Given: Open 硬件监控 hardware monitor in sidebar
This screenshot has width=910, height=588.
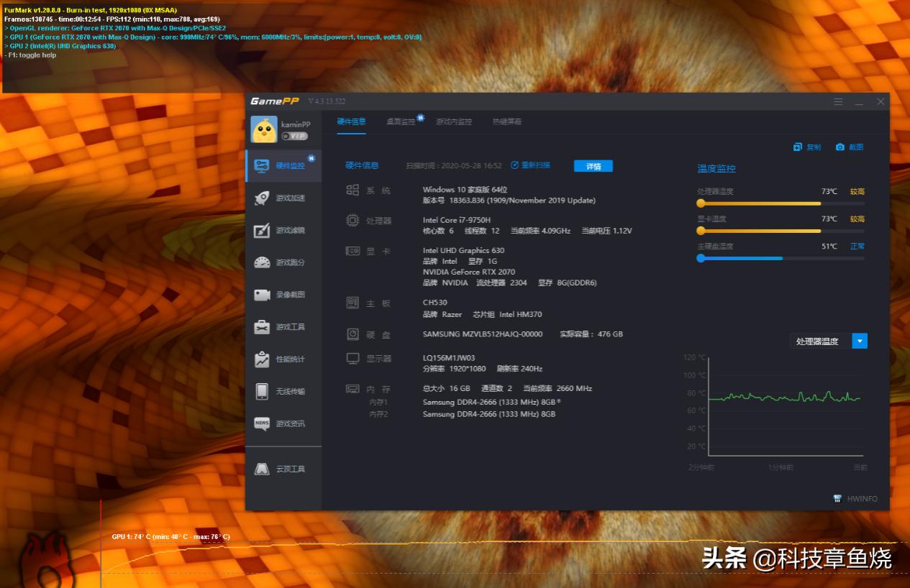Looking at the screenshot, I should point(283,165).
